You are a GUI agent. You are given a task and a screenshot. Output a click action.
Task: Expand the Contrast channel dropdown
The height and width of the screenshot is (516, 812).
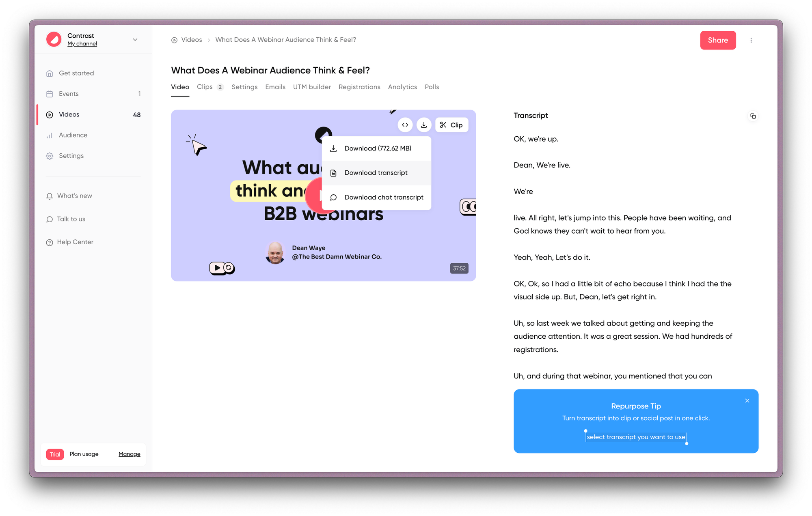coord(134,40)
